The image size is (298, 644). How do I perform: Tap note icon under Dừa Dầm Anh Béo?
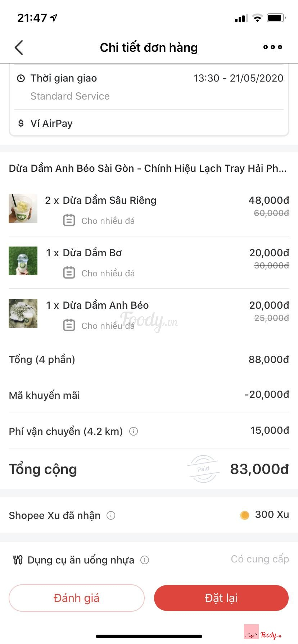(69, 325)
